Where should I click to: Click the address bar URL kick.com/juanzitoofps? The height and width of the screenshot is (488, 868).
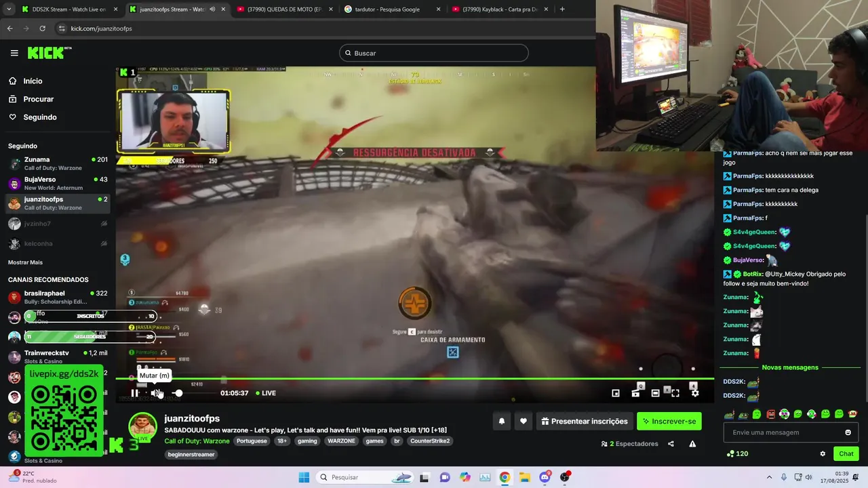[102, 28]
